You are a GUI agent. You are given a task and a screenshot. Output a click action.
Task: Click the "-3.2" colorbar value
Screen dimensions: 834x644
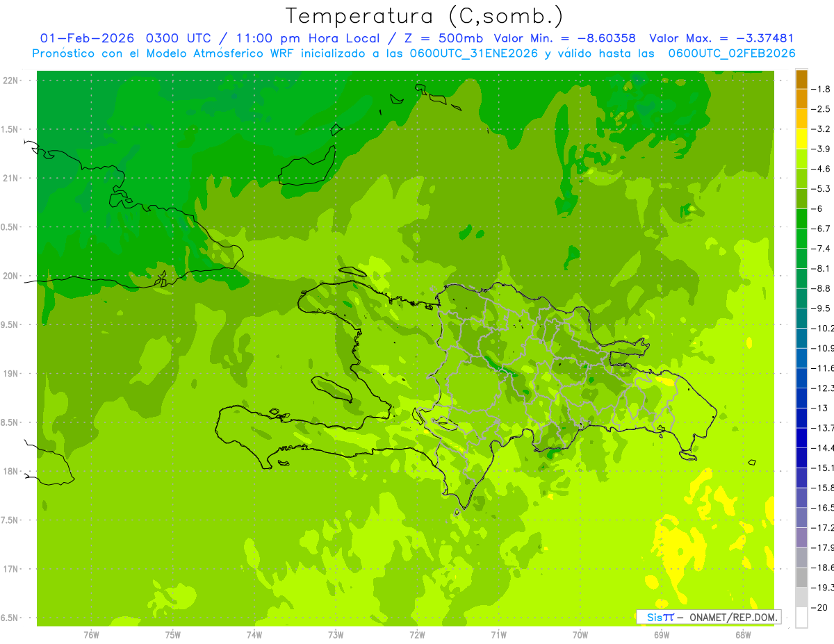[x=821, y=129]
